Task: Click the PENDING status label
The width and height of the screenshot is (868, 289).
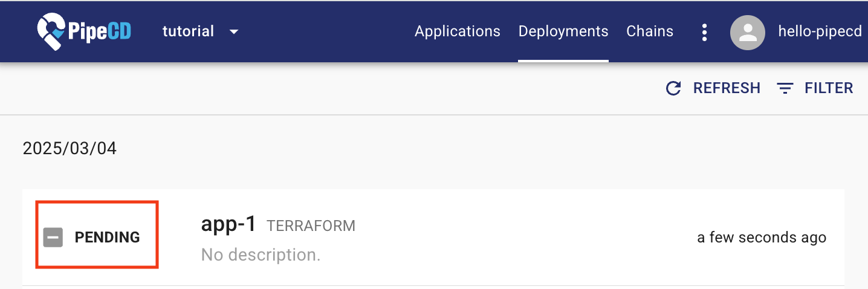Action: pos(107,238)
